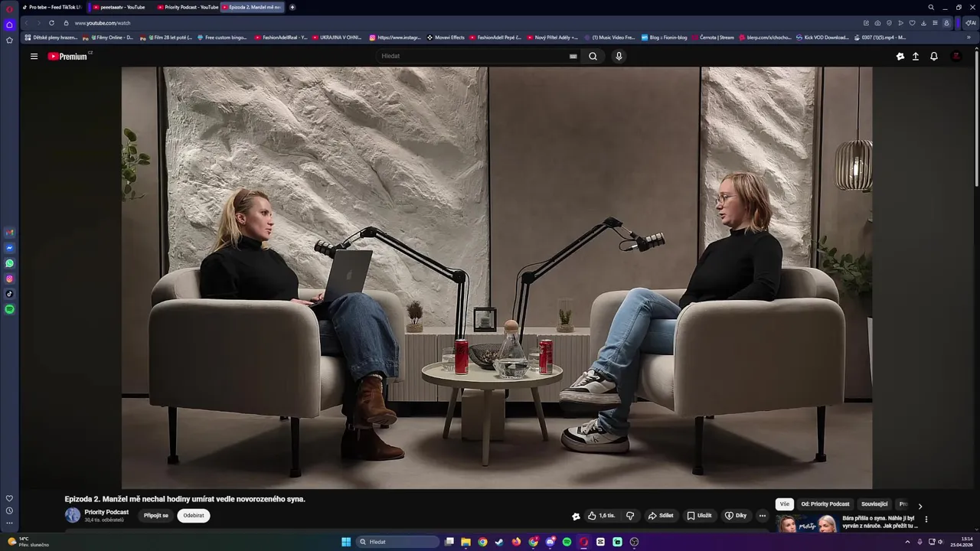Image resolution: width=980 pixels, height=551 pixels.
Task: Open the YouTube account avatar menu
Action: point(956,56)
